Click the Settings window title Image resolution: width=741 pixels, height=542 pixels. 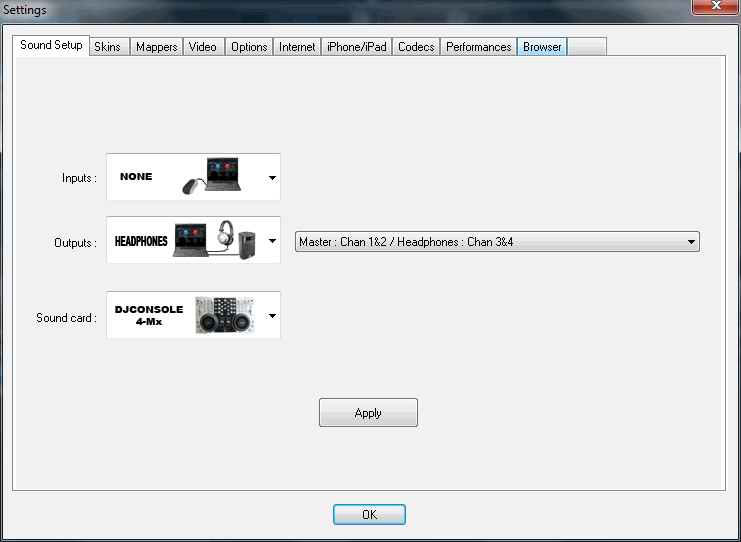pyautogui.click(x=25, y=9)
